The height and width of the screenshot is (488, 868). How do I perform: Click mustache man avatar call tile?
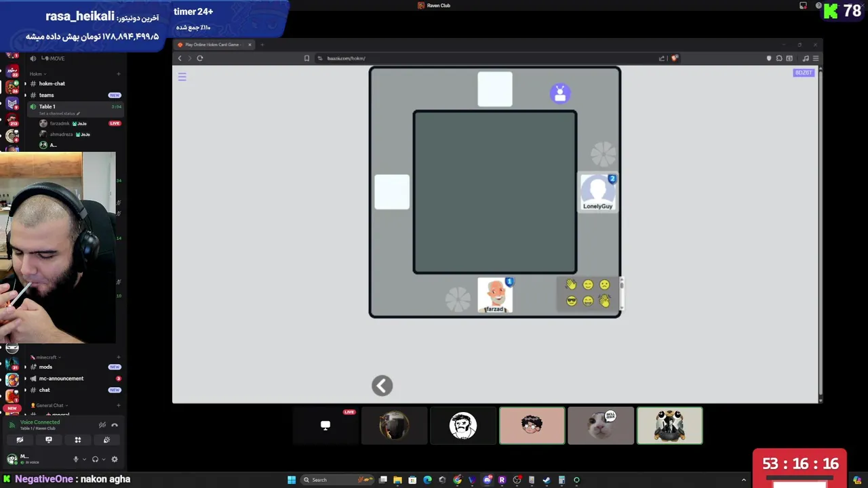pyautogui.click(x=463, y=426)
